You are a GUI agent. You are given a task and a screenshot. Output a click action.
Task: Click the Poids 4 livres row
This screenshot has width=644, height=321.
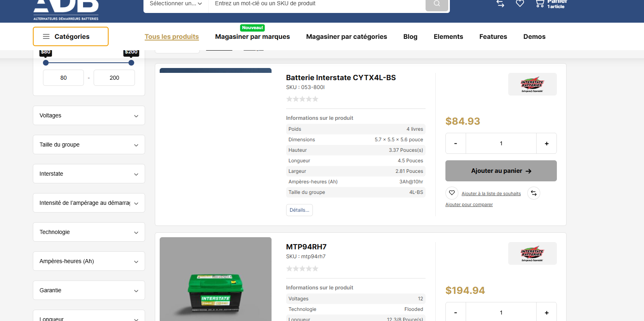[x=356, y=129]
